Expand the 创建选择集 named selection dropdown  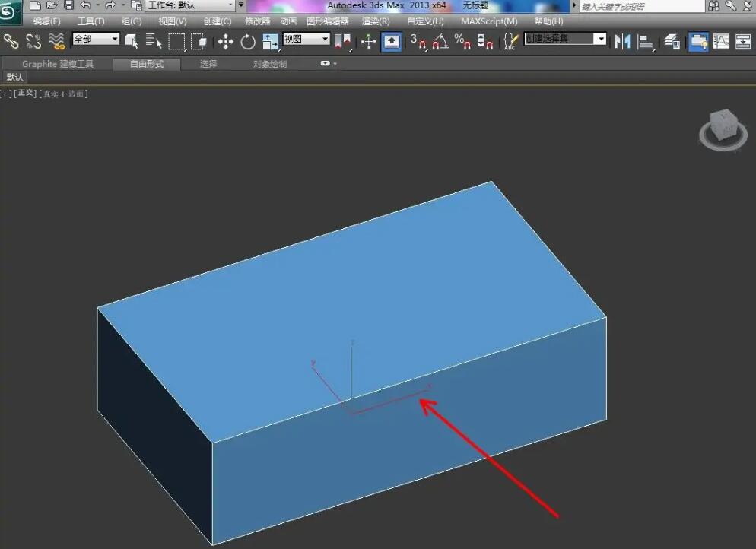(564, 38)
